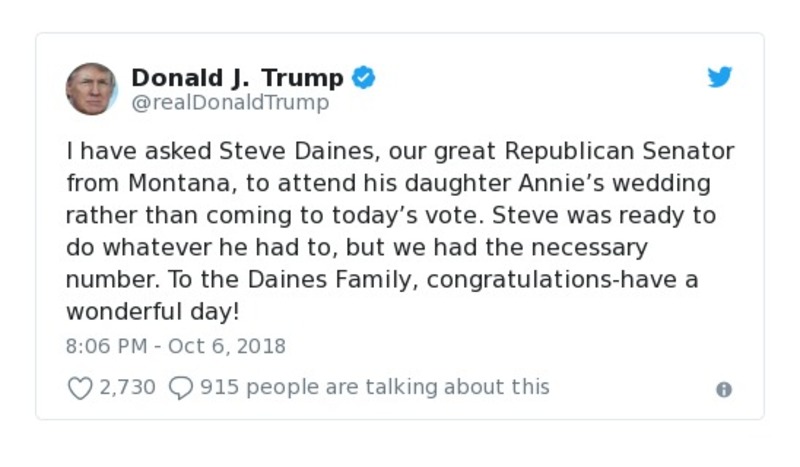Open the tweet author's profile picture
The width and height of the screenshot is (800, 467).
click(x=91, y=88)
